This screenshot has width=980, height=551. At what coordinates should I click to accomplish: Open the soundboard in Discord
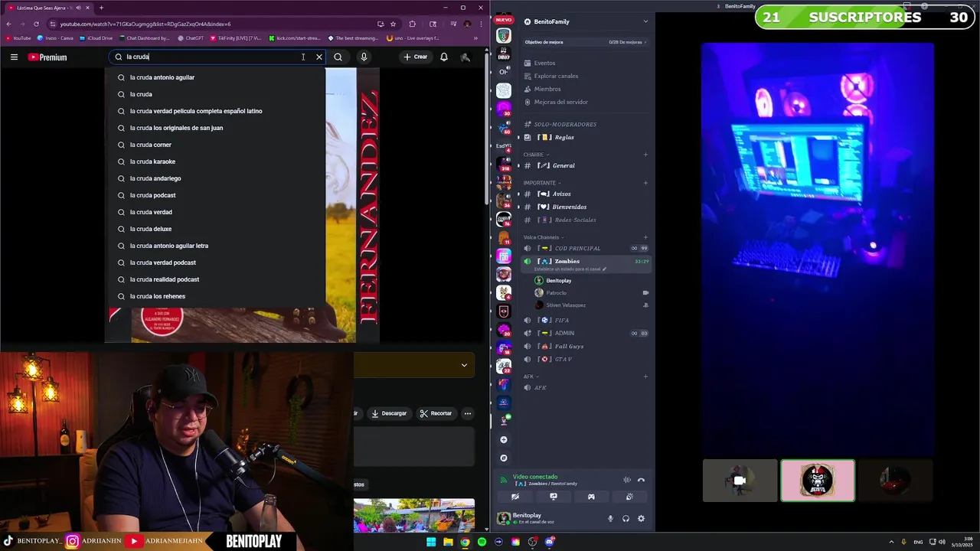click(629, 497)
